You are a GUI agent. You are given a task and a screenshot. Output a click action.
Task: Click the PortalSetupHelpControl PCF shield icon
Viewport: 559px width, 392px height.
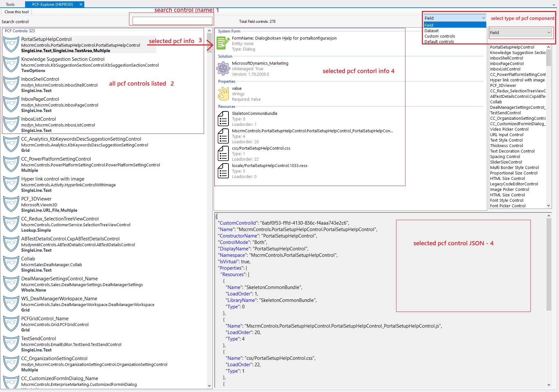[11, 45]
